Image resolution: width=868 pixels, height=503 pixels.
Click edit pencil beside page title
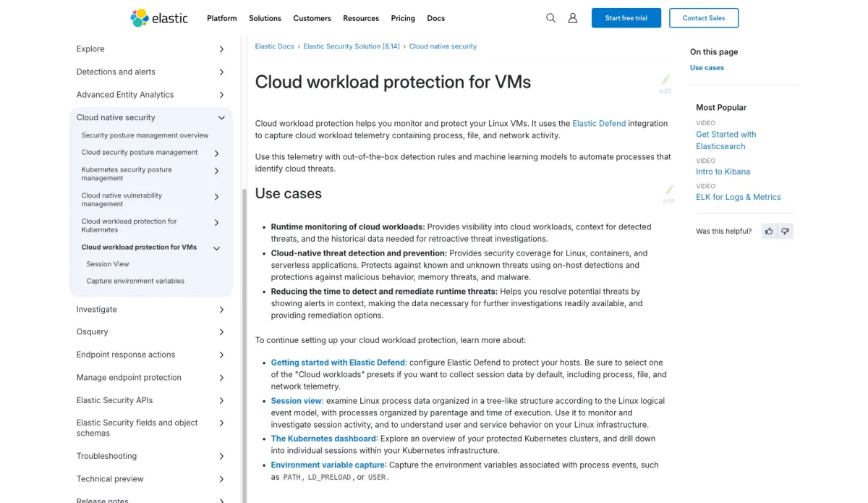click(665, 82)
